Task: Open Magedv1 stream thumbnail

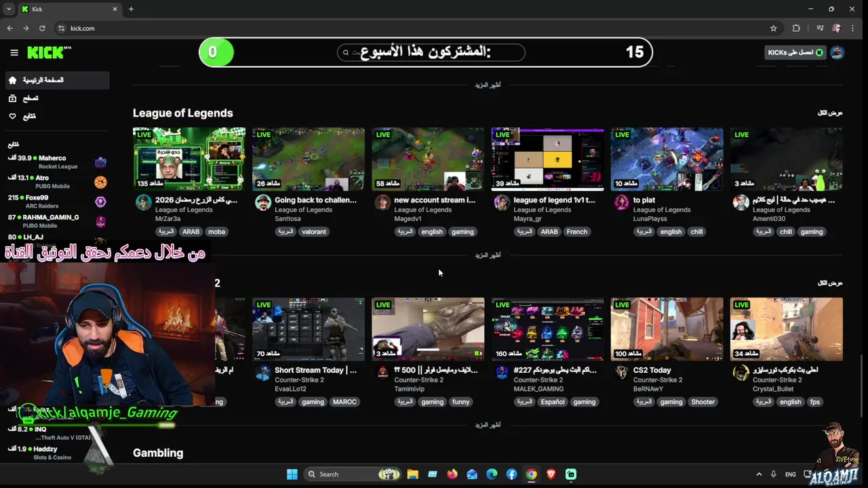Action: coord(428,159)
